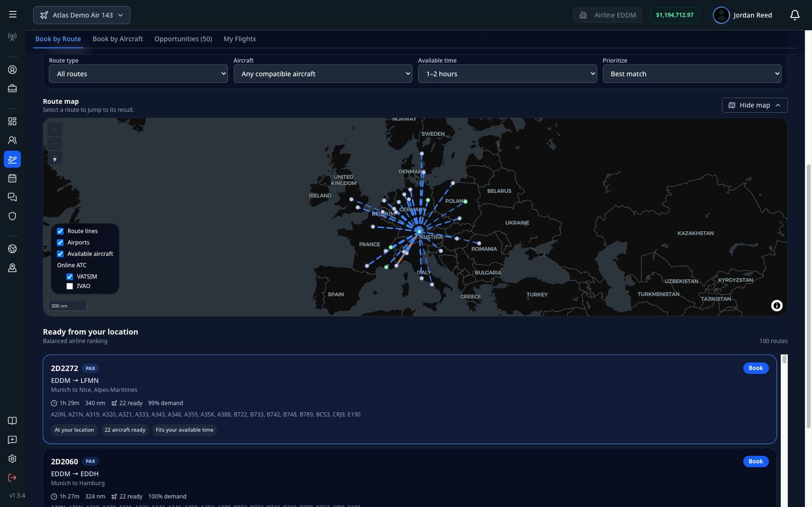Open the settings gear sidebar icon

(x=12, y=459)
